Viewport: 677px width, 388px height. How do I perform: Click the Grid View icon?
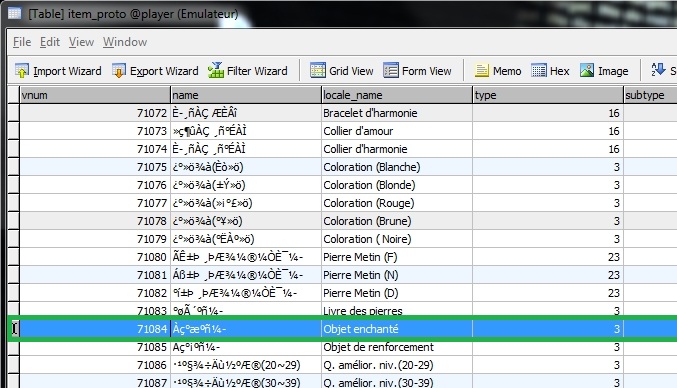point(318,70)
